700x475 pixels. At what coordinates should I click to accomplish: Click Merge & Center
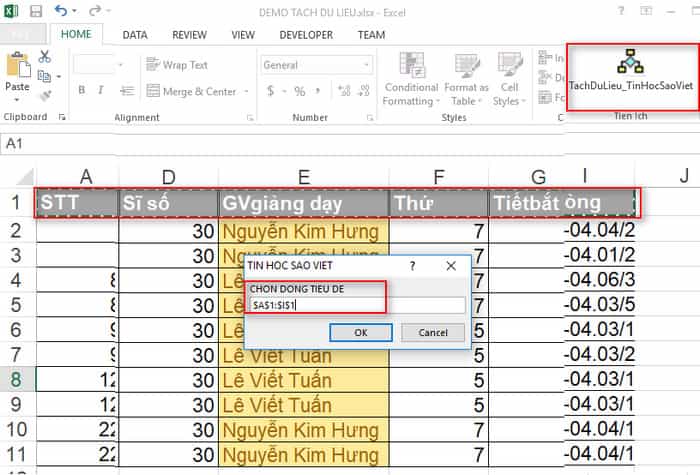tap(191, 92)
